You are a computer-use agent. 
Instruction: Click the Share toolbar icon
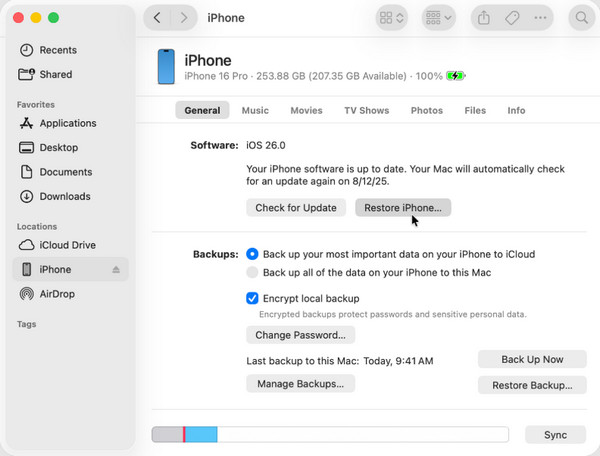(x=484, y=18)
